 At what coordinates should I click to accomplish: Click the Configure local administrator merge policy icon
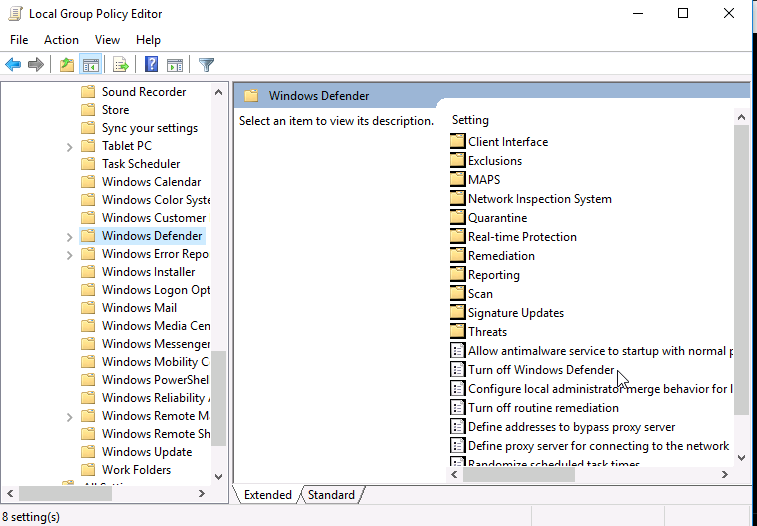coord(457,388)
